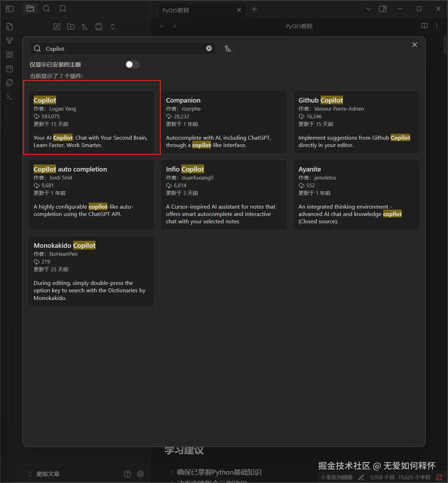Open more options three-dot menu

click(x=437, y=26)
